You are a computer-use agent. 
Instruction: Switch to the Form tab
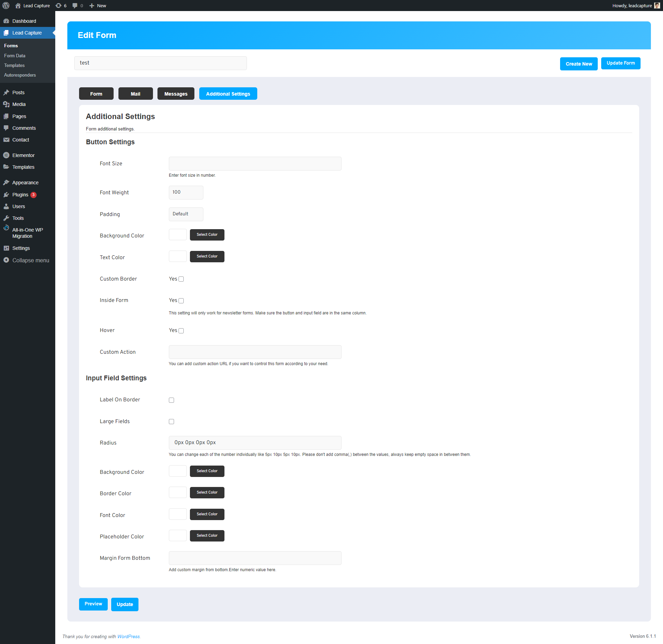pos(96,94)
